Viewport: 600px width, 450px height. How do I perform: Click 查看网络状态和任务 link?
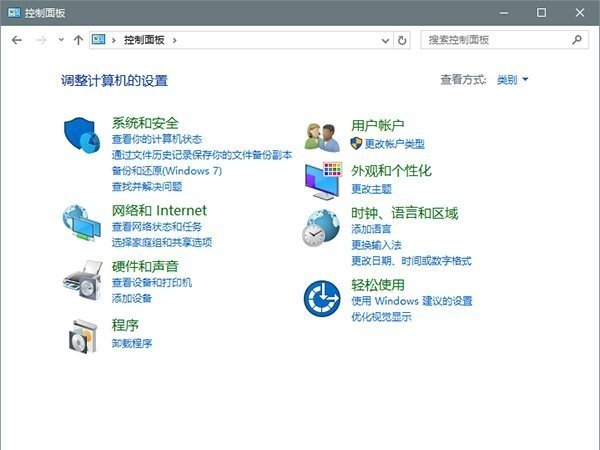coord(157,227)
